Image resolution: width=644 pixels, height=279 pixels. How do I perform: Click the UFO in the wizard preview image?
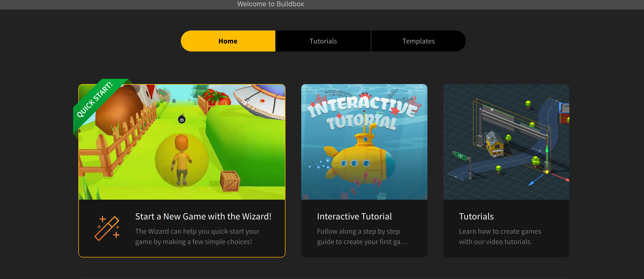[260, 101]
